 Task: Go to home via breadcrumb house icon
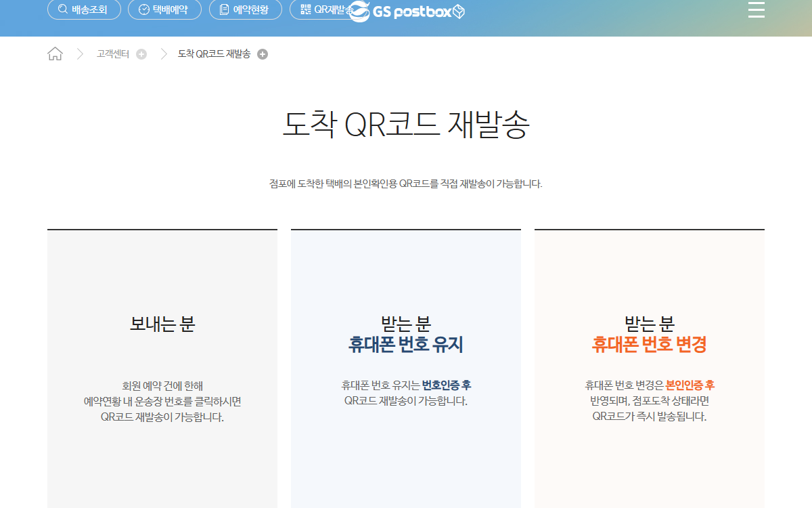pos(55,54)
